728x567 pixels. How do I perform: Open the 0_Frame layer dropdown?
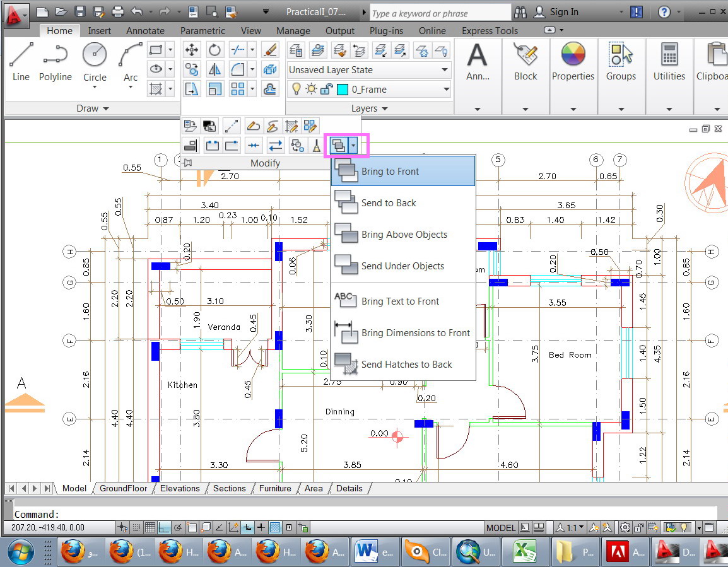(x=446, y=90)
